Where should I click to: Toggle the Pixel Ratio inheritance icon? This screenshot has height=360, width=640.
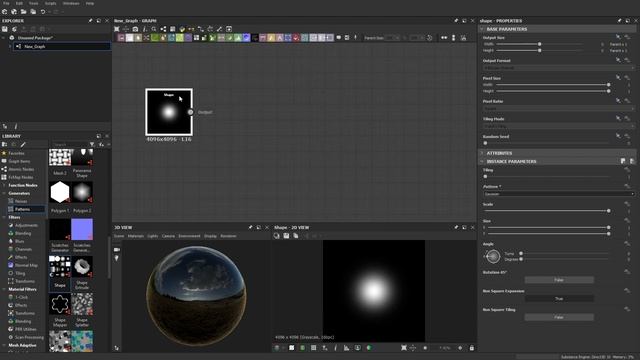click(618, 100)
